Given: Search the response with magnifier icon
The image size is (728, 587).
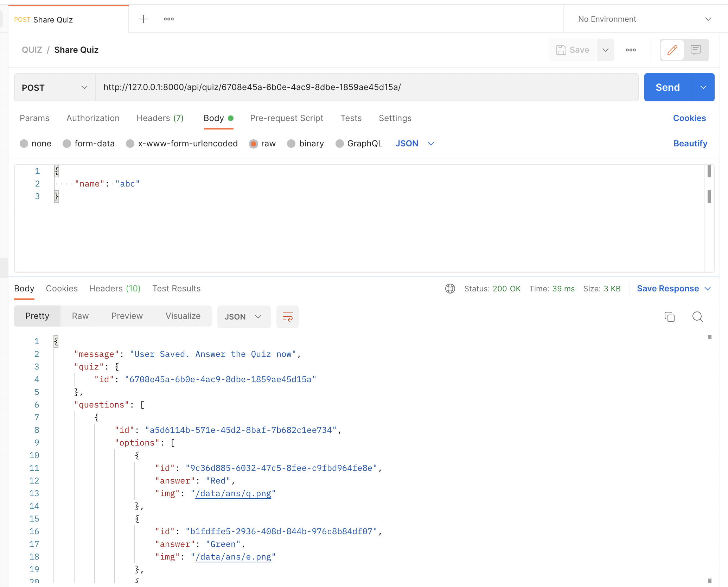Looking at the screenshot, I should coord(697,317).
